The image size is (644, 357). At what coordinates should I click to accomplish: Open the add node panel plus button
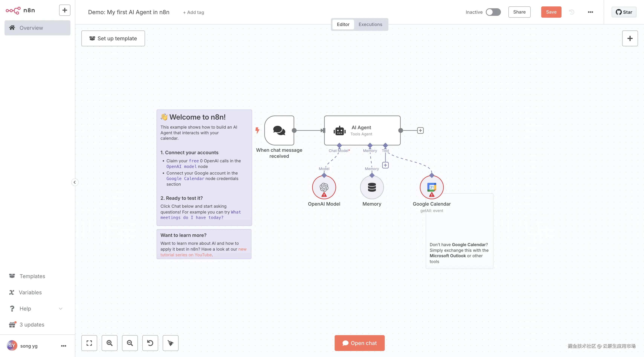pos(630,38)
